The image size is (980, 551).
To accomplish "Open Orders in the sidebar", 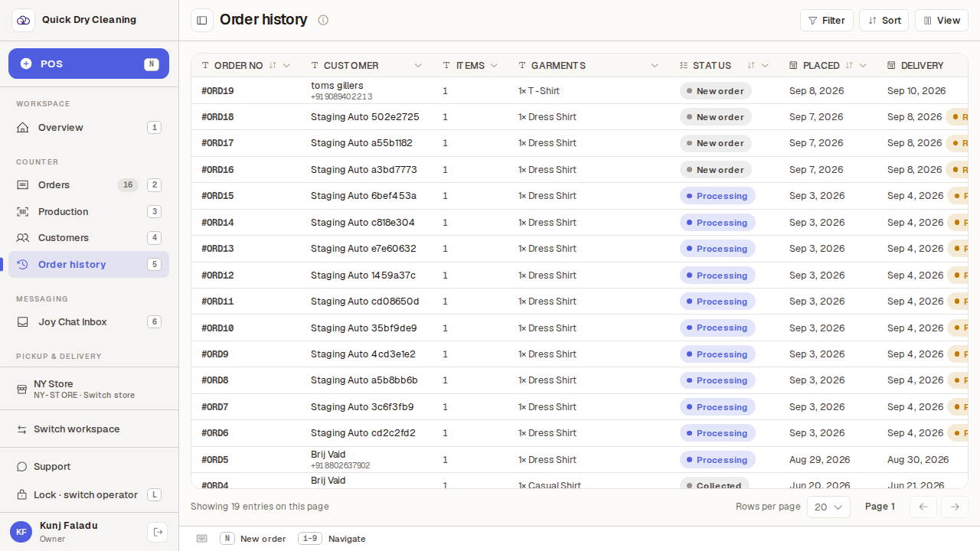I will pyautogui.click(x=89, y=185).
